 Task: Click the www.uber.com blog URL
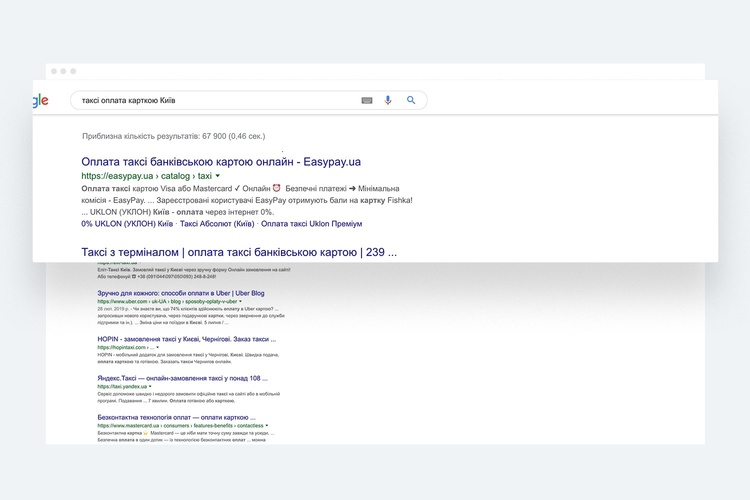pos(167,302)
